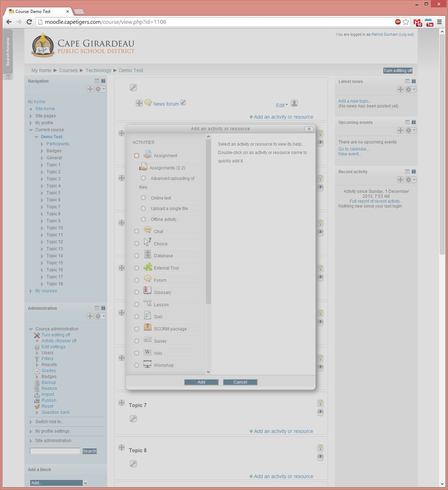
Task: Hide Topic 7 using eye icon
Action: pos(320,412)
